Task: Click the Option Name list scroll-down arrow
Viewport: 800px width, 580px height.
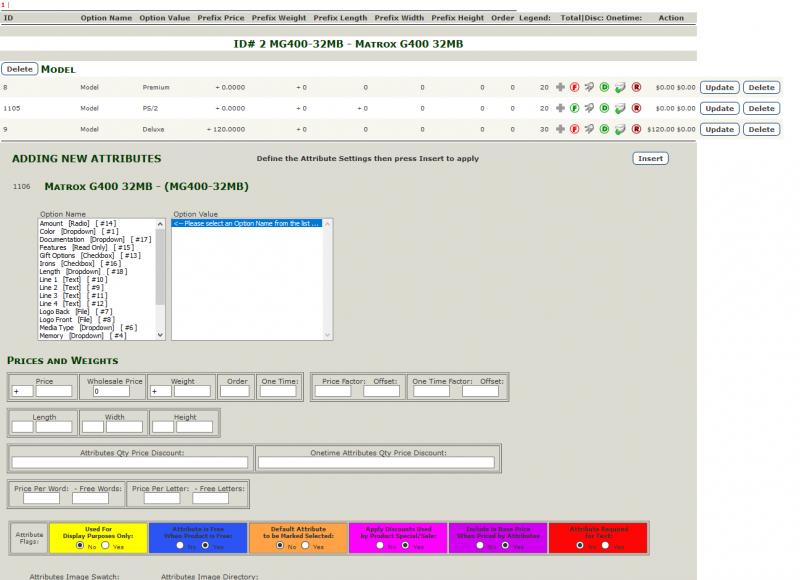Action: coord(160,335)
